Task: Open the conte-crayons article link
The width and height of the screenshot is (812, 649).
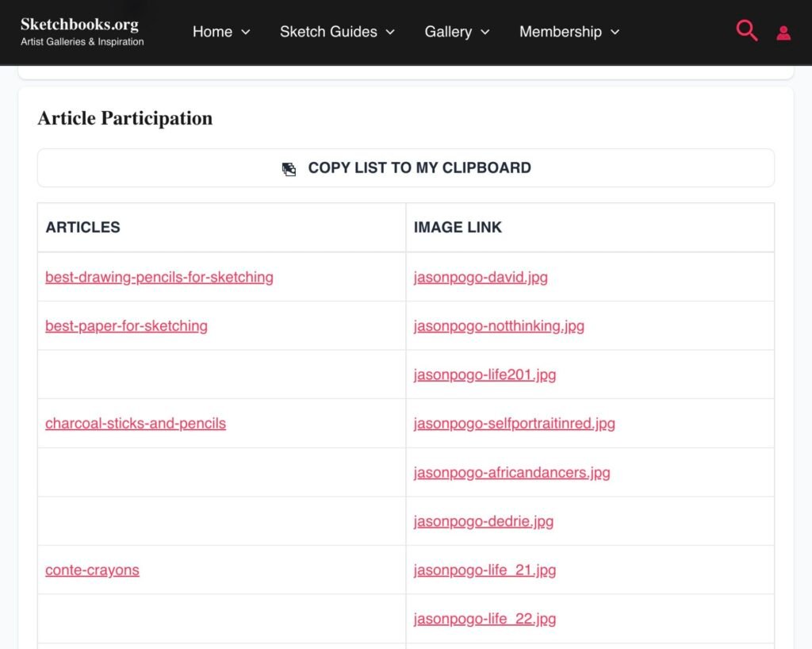Action: click(x=92, y=570)
